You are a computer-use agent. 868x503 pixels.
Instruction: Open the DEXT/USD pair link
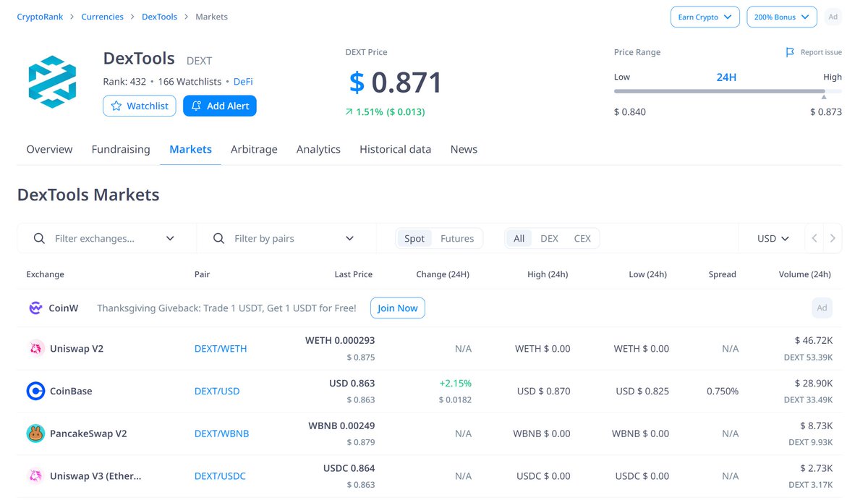point(217,391)
